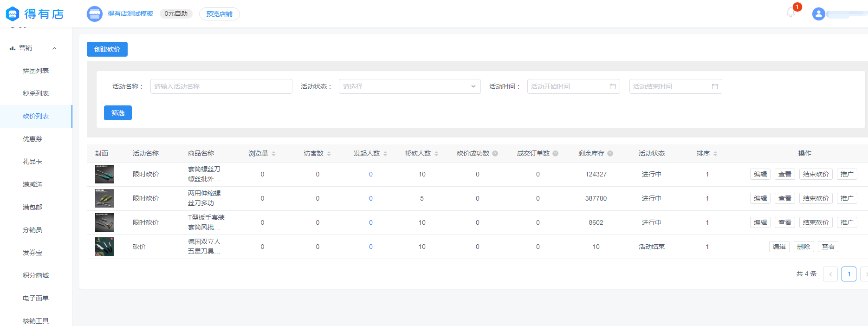Click the notification bell icon
This screenshot has height=326, width=868.
790,13
